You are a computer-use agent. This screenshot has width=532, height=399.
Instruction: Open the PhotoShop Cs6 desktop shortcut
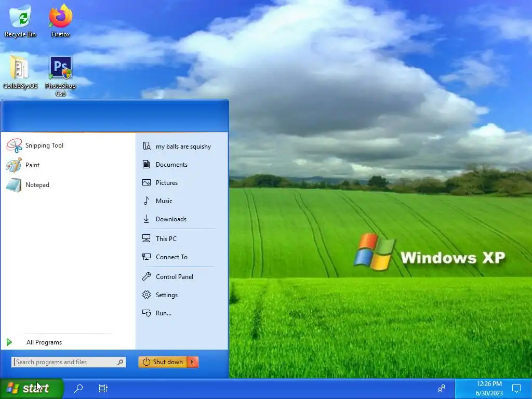(x=60, y=76)
